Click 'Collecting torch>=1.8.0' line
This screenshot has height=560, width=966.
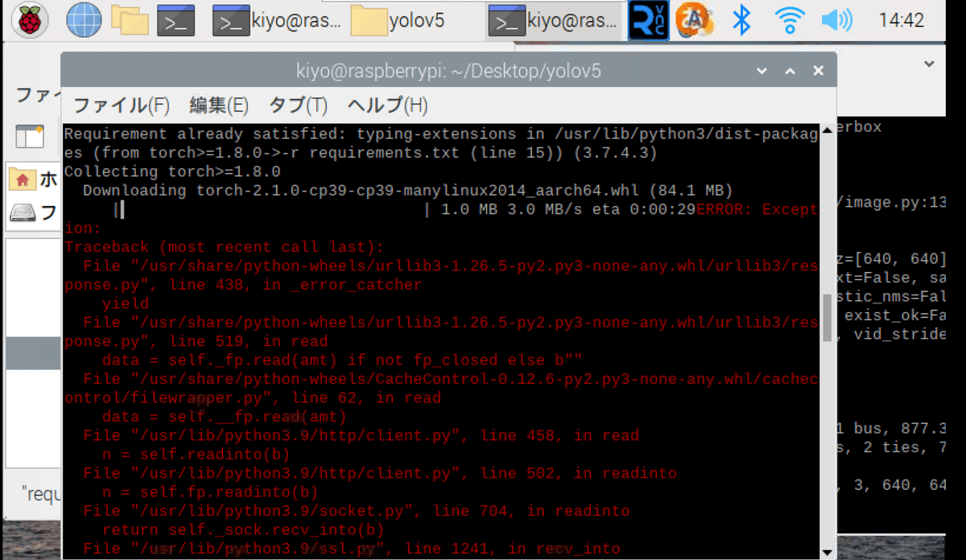click(172, 171)
